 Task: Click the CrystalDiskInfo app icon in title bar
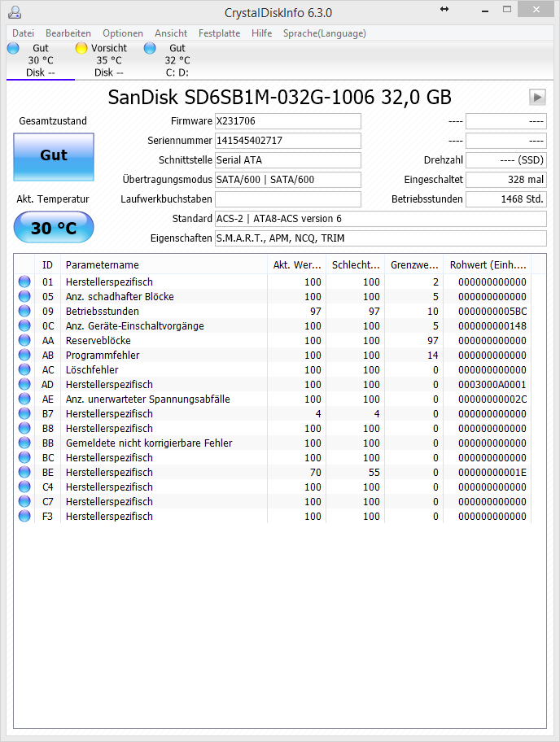[x=15, y=12]
